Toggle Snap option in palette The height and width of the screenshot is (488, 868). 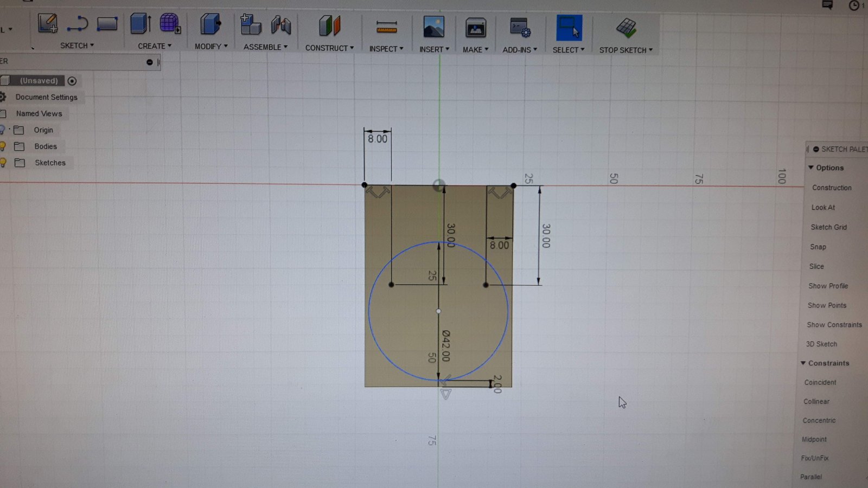tap(818, 247)
